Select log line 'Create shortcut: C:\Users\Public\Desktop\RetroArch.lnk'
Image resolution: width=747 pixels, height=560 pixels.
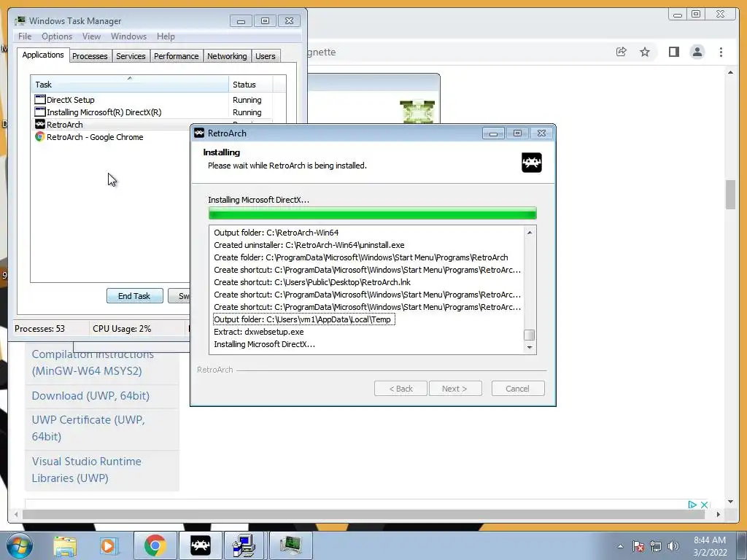[x=312, y=282]
